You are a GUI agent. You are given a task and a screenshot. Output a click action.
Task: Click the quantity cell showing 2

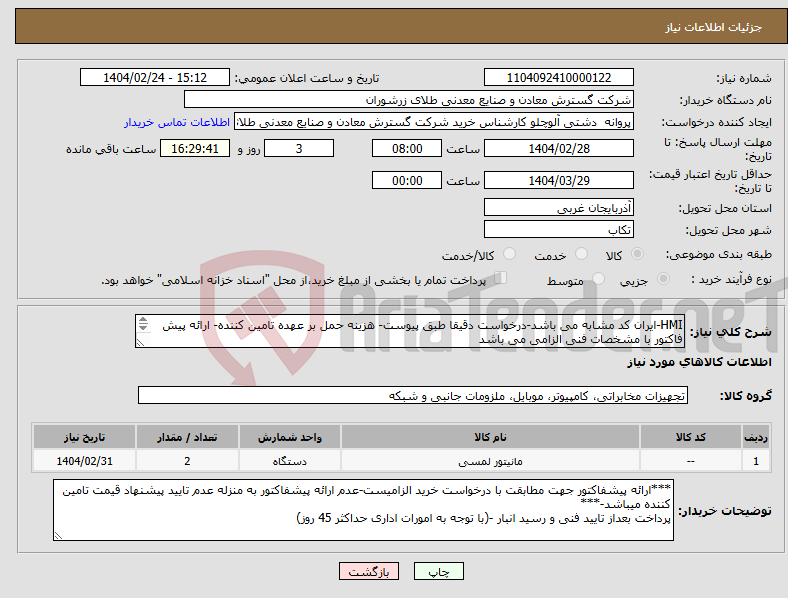[x=187, y=461]
